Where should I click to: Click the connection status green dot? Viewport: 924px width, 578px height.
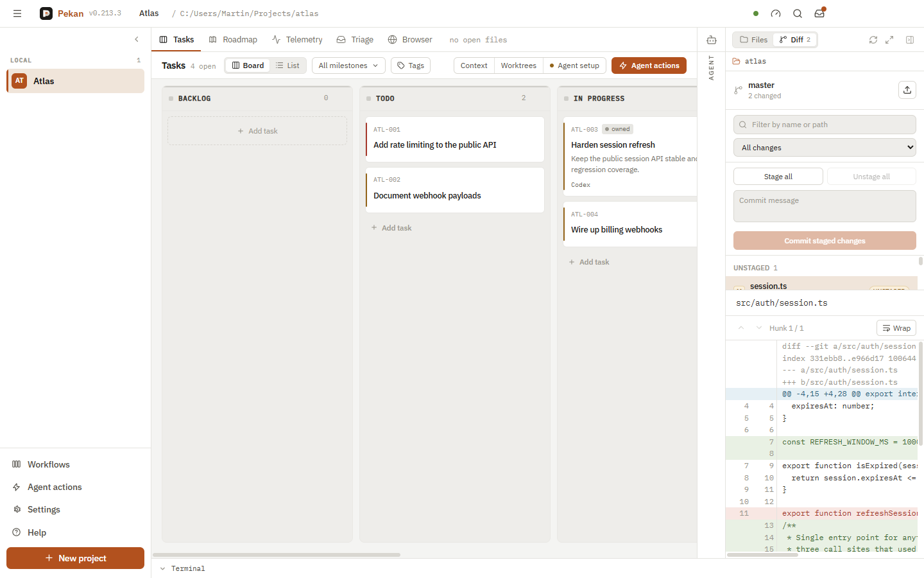(x=756, y=13)
